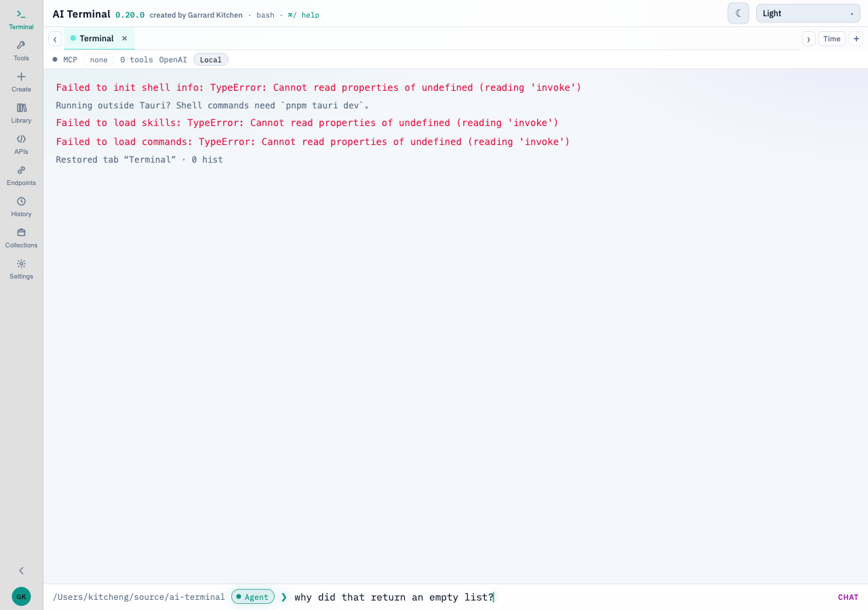Image resolution: width=868 pixels, height=610 pixels.
Task: Open the Endpoints sidebar section
Action: 21,176
